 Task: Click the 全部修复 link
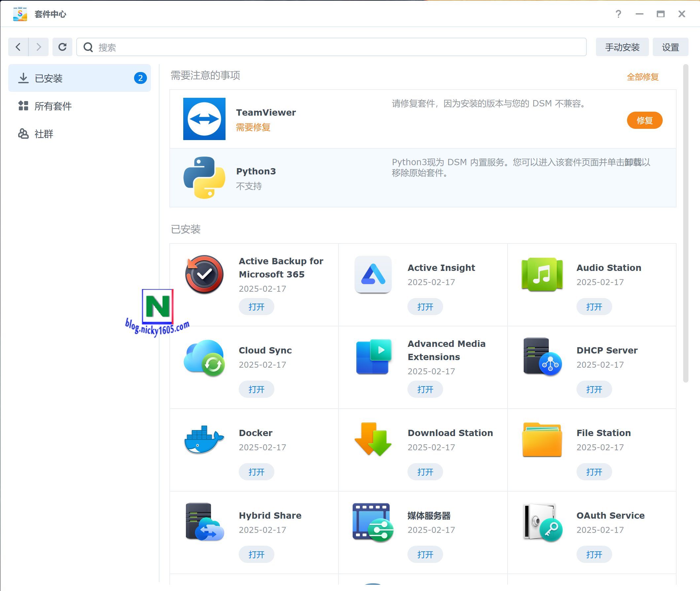643,77
